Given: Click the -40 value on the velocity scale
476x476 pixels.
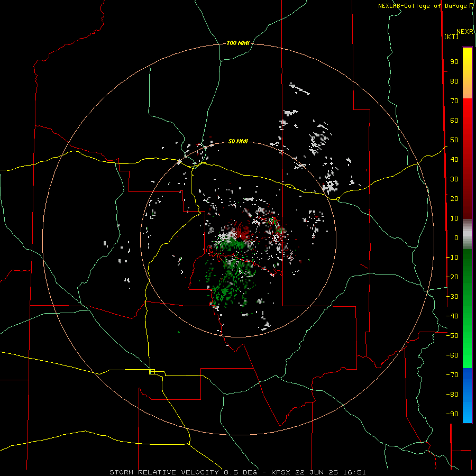Looking at the screenshot, I should [x=452, y=316].
